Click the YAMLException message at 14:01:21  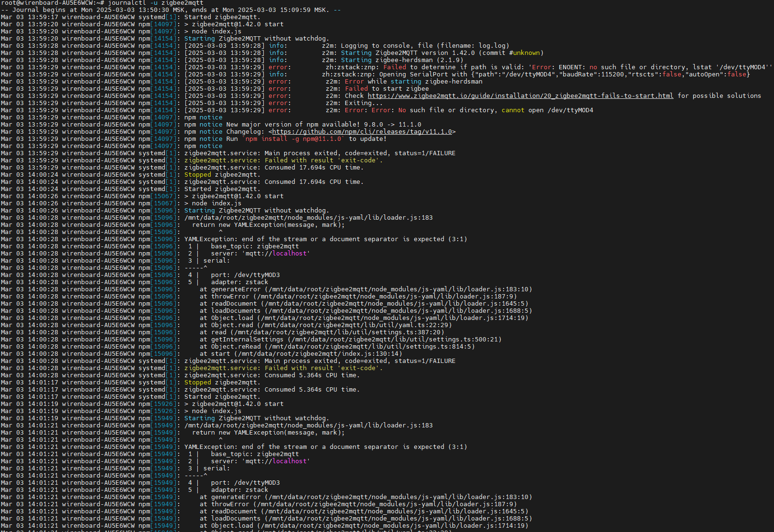point(326,447)
